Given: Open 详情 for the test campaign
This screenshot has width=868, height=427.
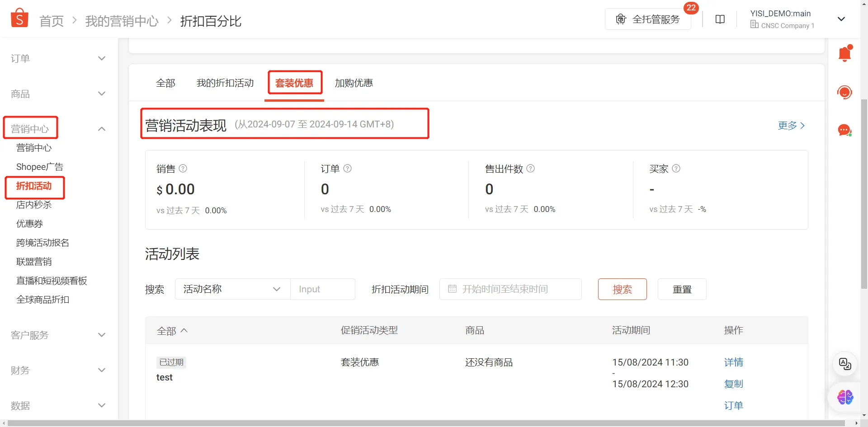Looking at the screenshot, I should coord(733,362).
